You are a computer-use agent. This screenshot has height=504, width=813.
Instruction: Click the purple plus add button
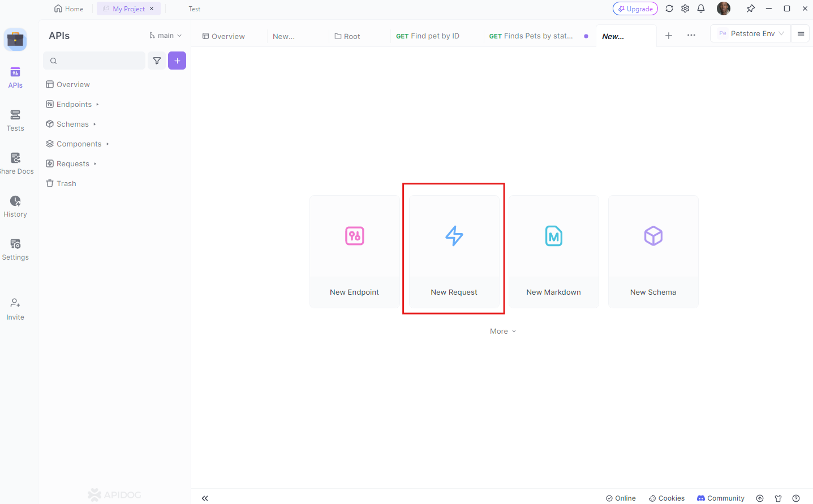(x=177, y=61)
